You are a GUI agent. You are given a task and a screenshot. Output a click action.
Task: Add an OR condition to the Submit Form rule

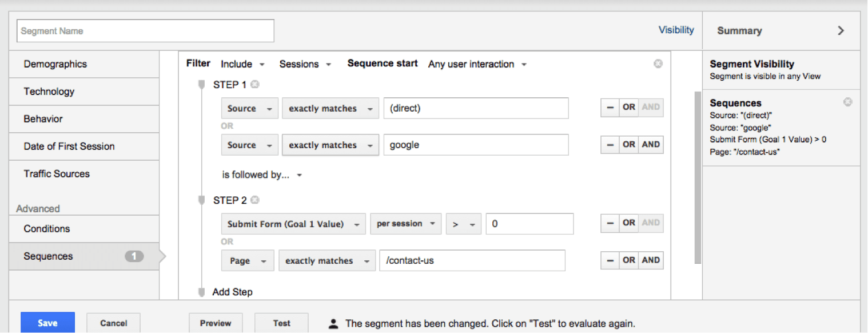tap(628, 223)
